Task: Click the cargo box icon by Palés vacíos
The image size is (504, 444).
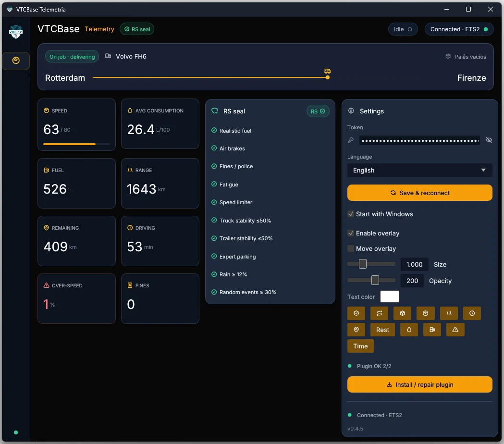Action: pyautogui.click(x=448, y=56)
